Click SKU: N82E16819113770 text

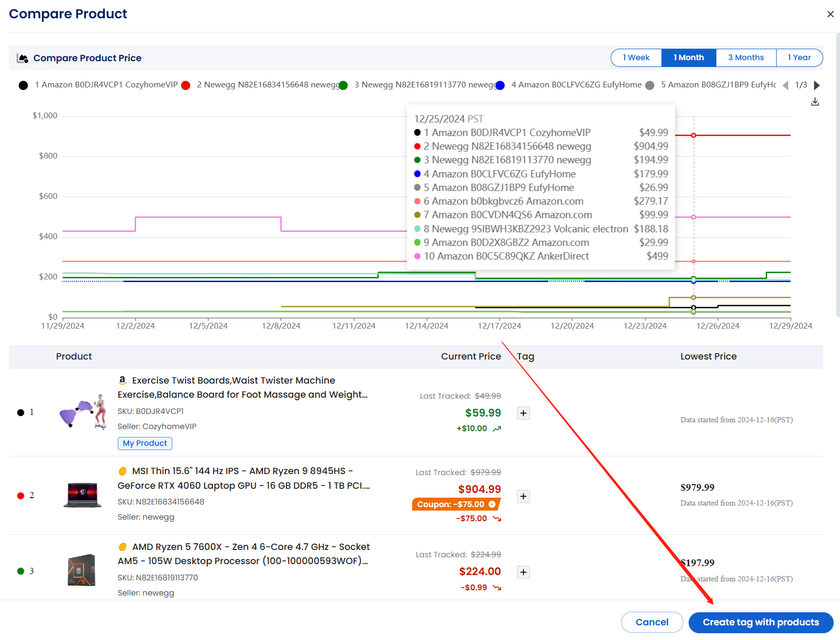pyautogui.click(x=158, y=578)
